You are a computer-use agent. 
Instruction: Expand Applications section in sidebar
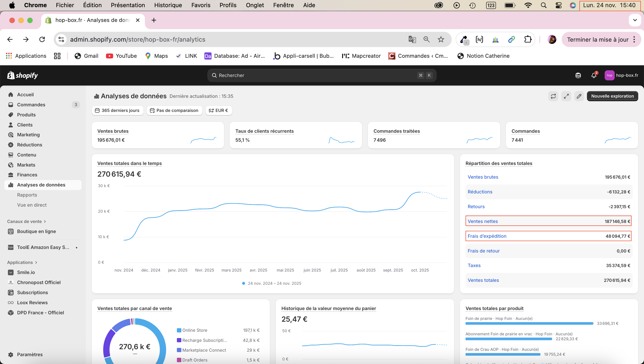coord(22,262)
